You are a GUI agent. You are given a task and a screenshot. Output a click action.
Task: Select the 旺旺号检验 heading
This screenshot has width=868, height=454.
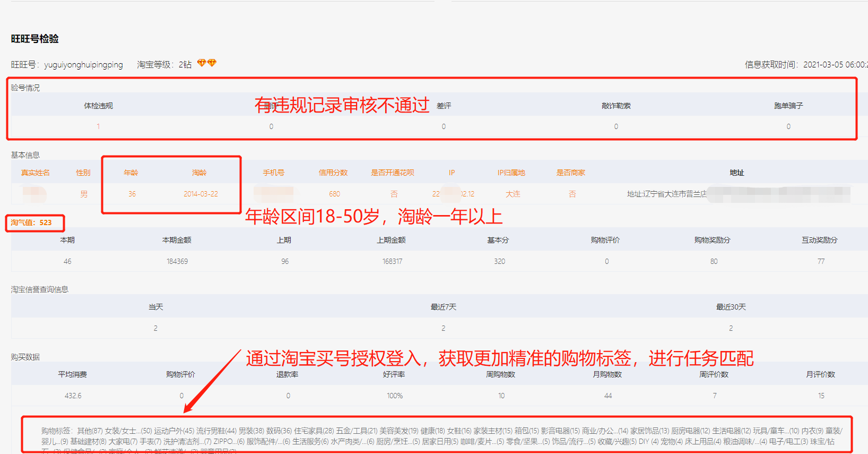[x=35, y=39]
